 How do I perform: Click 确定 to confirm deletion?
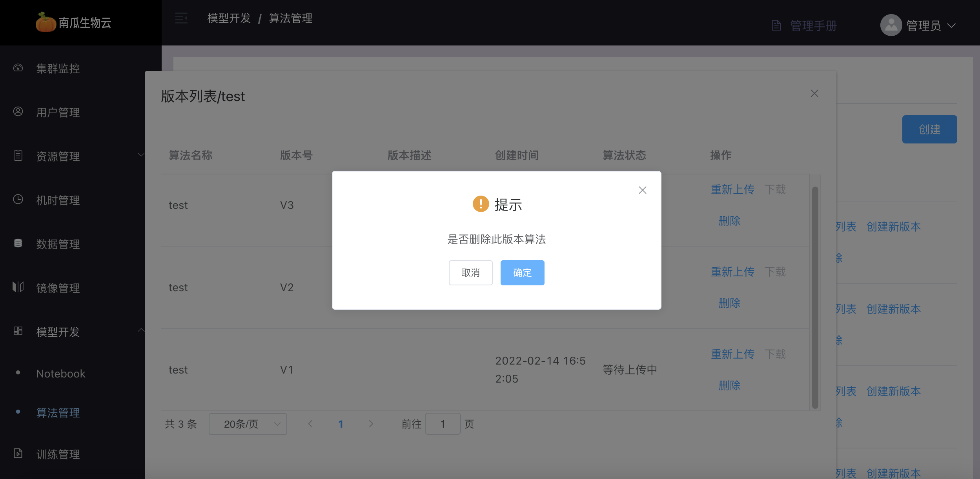pos(523,273)
